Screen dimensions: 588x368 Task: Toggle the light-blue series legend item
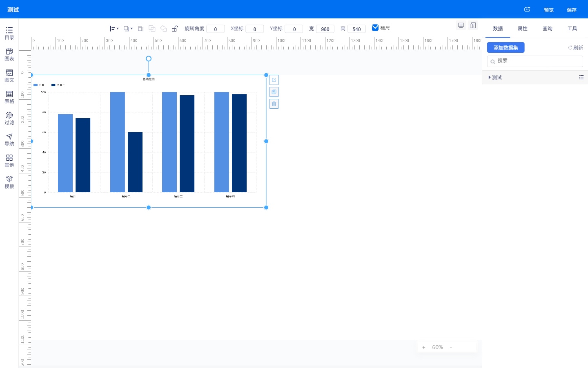click(39, 85)
